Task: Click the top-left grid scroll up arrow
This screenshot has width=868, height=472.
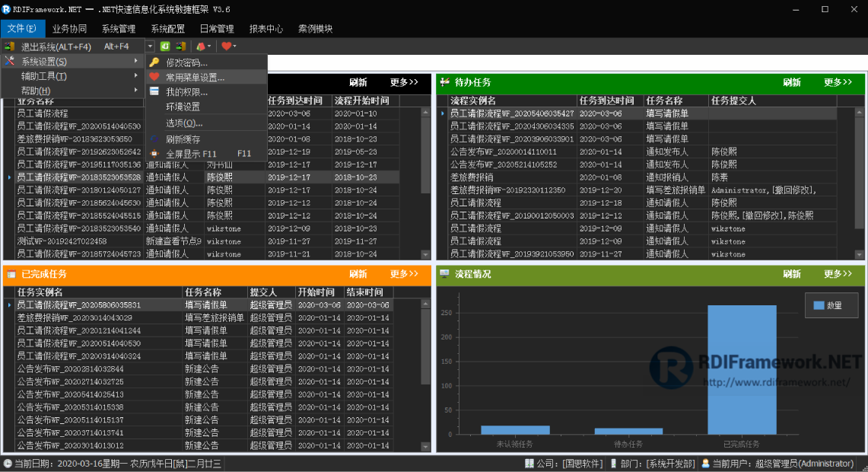Action: [x=425, y=113]
